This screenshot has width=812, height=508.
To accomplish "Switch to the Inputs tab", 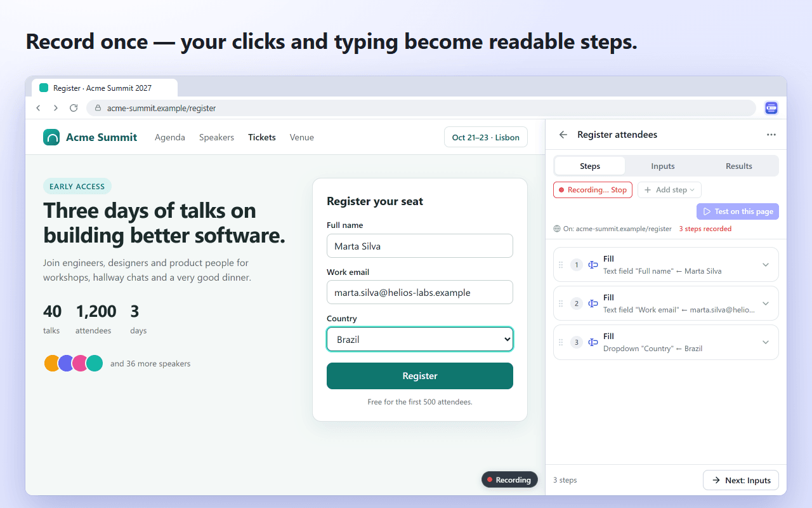I will coord(663,166).
